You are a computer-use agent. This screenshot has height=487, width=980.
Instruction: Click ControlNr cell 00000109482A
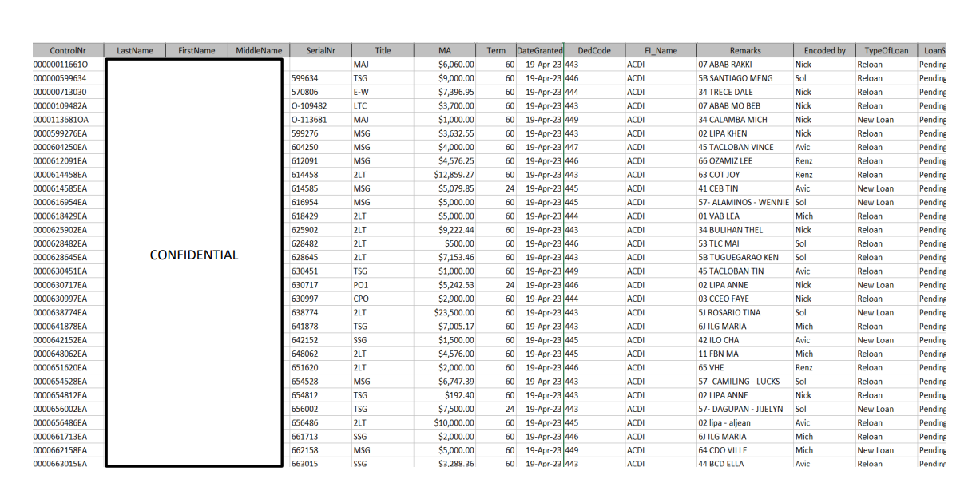pyautogui.click(x=68, y=106)
